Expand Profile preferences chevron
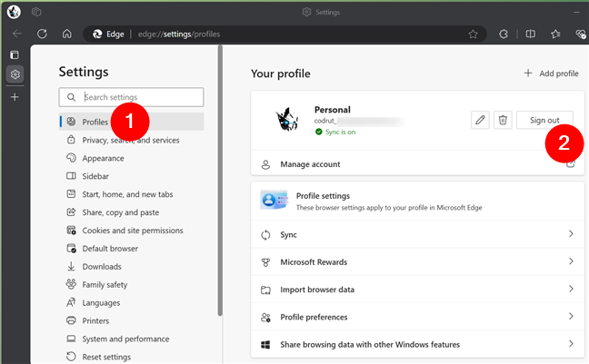This screenshot has width=589, height=364. (571, 316)
